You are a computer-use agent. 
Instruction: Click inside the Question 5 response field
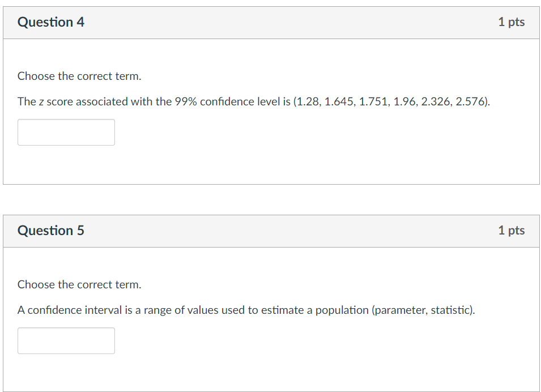click(66, 340)
